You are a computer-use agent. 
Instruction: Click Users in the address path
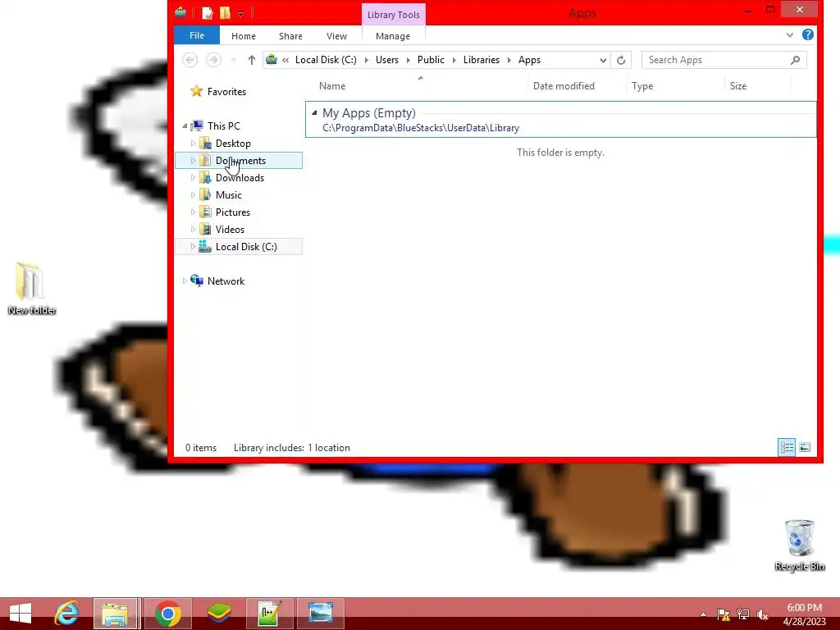pos(387,60)
